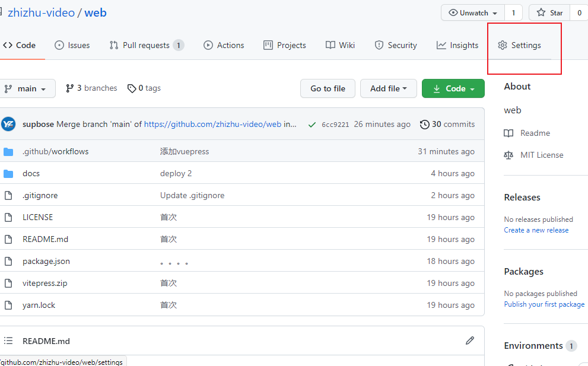Click the Go to file button
This screenshot has width=588, height=366.
[x=328, y=88]
